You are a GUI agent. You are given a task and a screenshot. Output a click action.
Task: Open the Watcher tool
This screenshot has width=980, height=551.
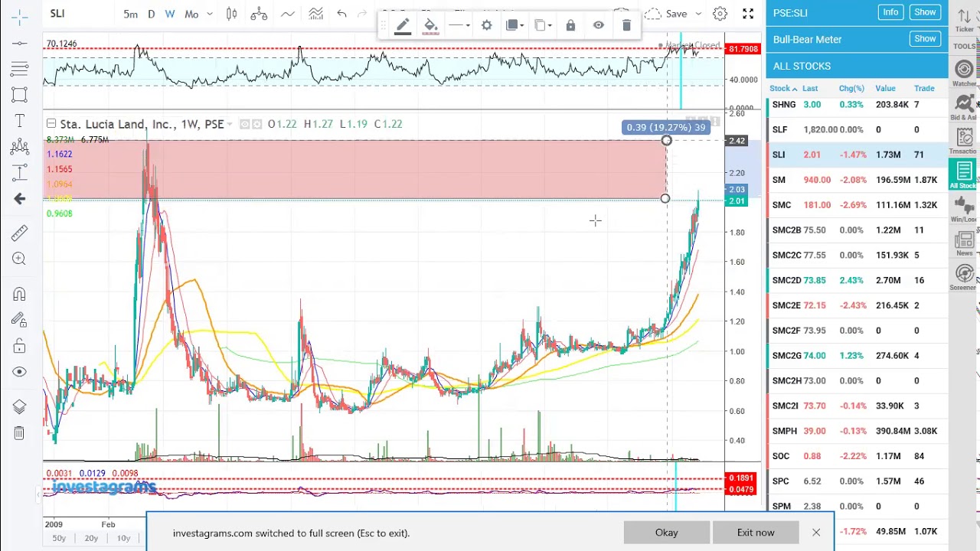pos(964,73)
